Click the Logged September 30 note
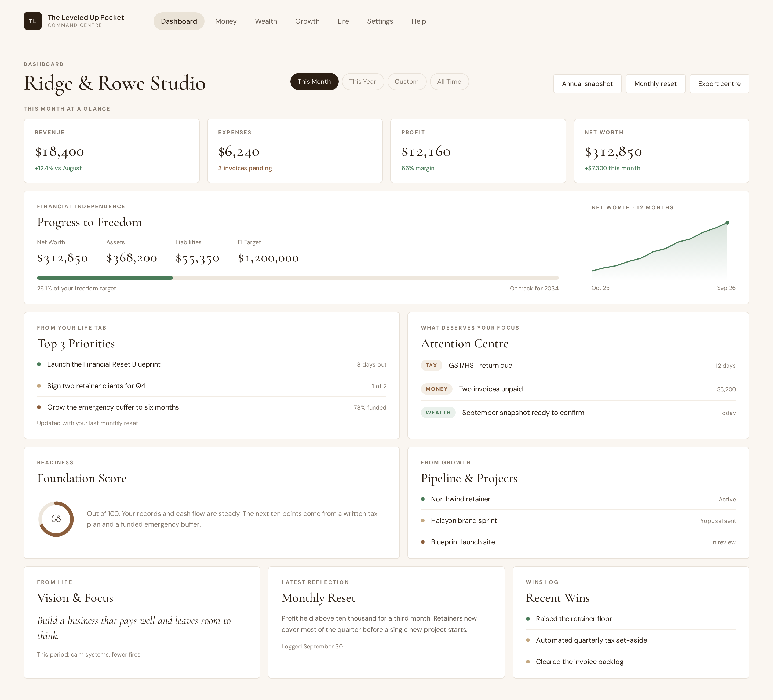773x700 pixels. pyautogui.click(x=312, y=646)
